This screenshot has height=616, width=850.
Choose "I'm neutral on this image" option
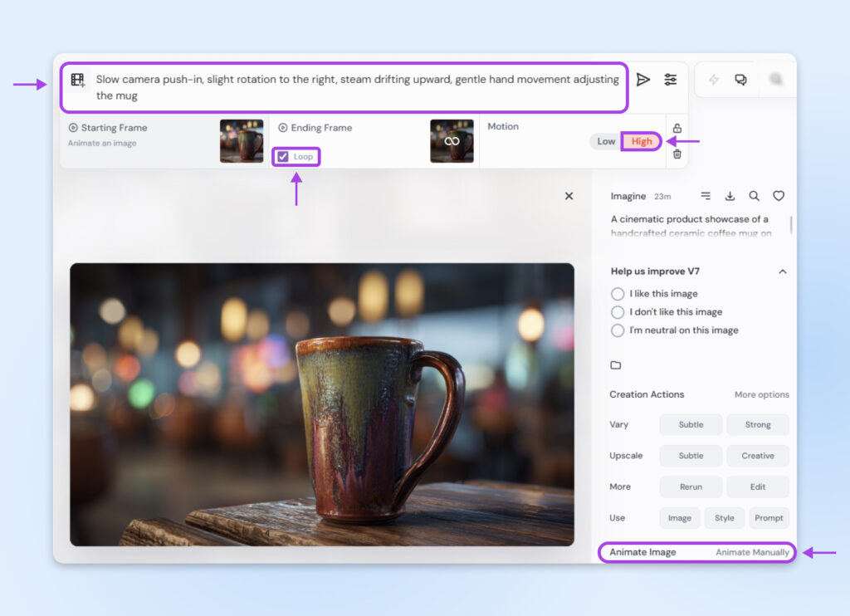click(618, 330)
